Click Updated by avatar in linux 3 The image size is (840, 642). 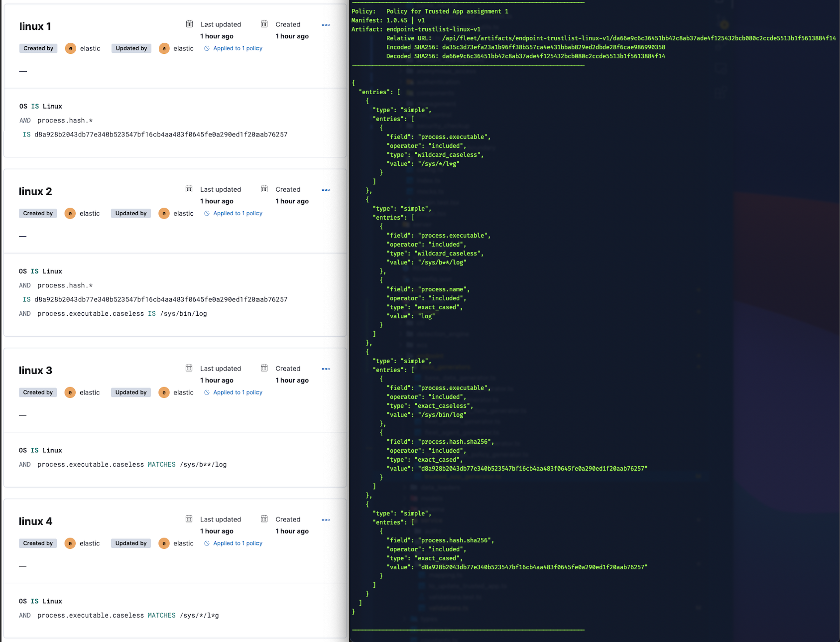coord(164,392)
